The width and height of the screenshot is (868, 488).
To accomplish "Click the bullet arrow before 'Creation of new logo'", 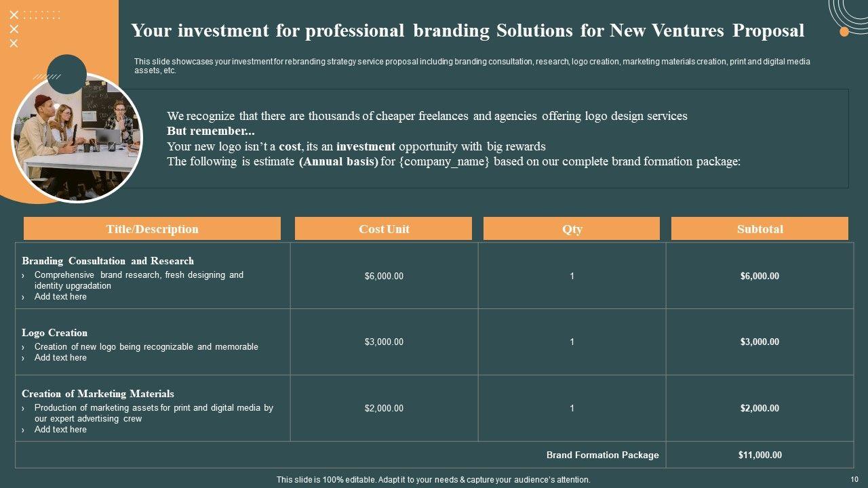I will (x=23, y=347).
